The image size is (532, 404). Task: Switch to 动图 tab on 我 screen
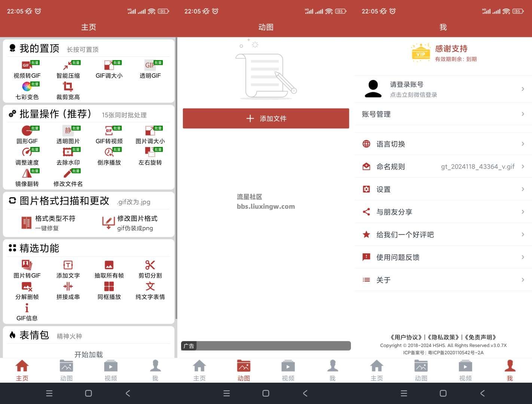pyautogui.click(x=421, y=370)
